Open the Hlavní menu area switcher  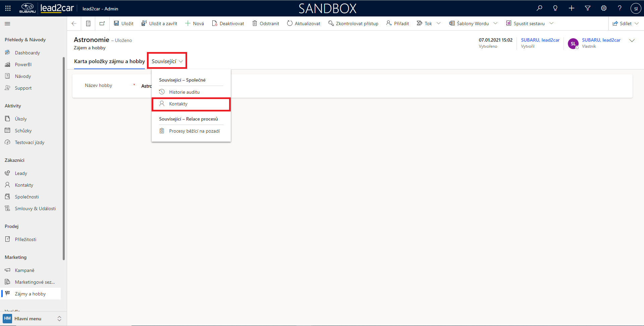32,319
